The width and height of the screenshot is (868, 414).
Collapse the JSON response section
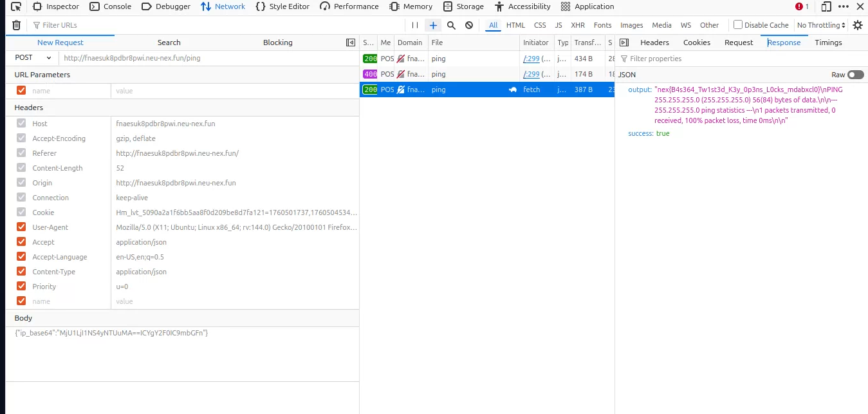click(627, 75)
